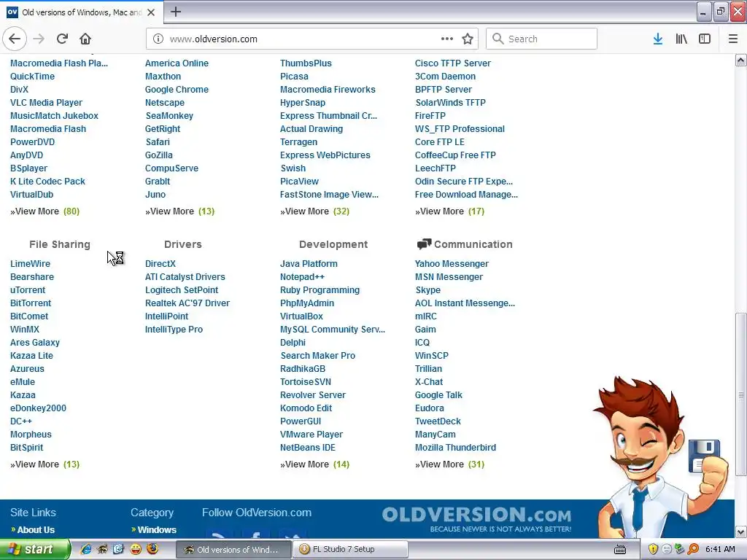Click the magnifier system tray icon
747x560 pixels.
[693, 549]
